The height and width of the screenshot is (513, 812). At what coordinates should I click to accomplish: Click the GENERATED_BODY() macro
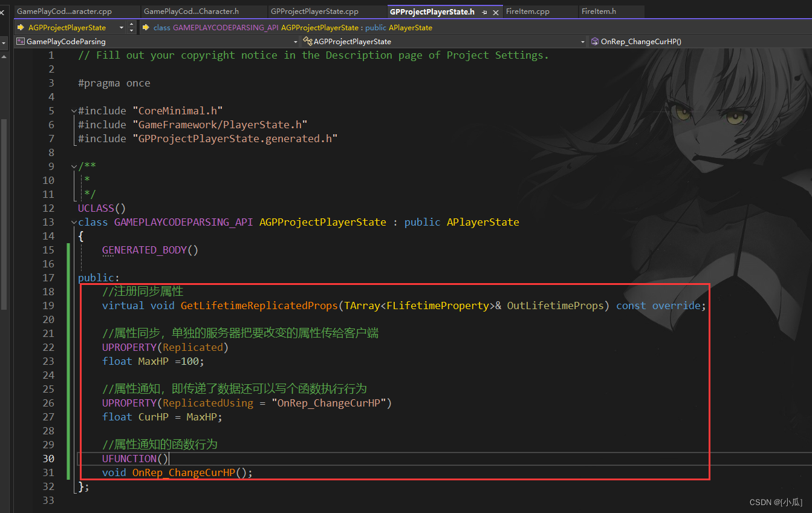point(151,250)
